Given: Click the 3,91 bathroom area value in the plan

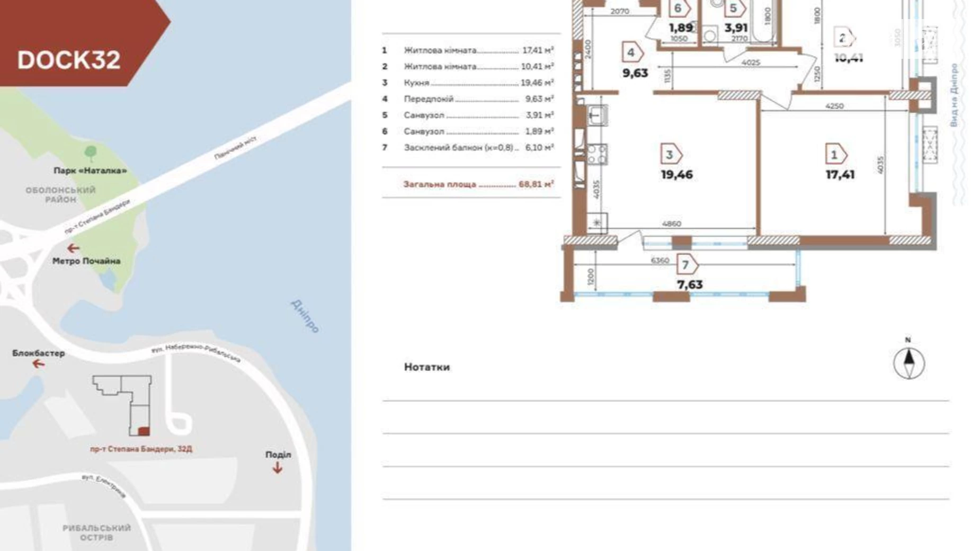Looking at the screenshot, I should (736, 28).
